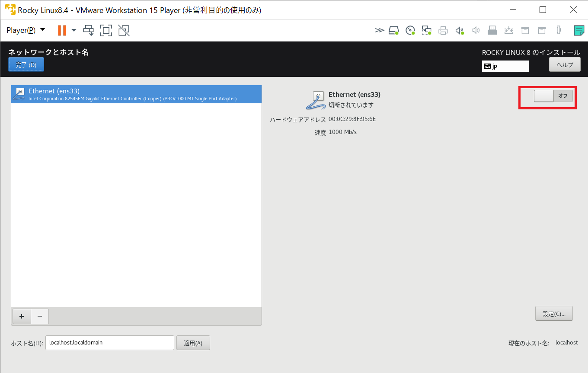Select Ethernet (ens33) in the device list
This screenshot has width=588, height=373.
point(136,94)
